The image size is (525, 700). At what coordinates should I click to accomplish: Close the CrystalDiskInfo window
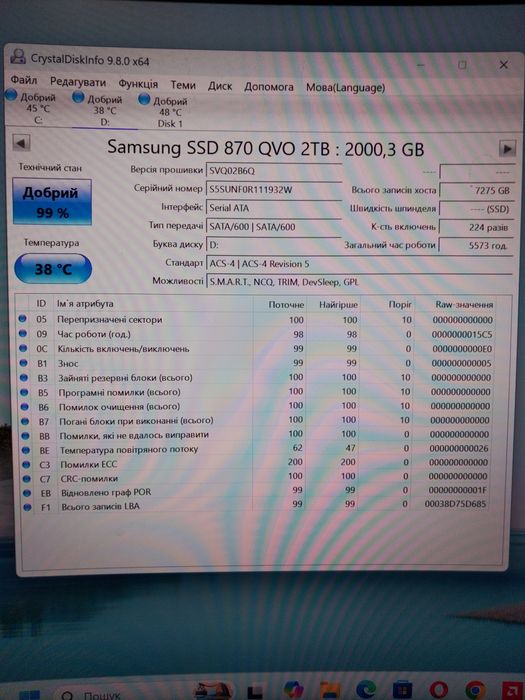504,65
